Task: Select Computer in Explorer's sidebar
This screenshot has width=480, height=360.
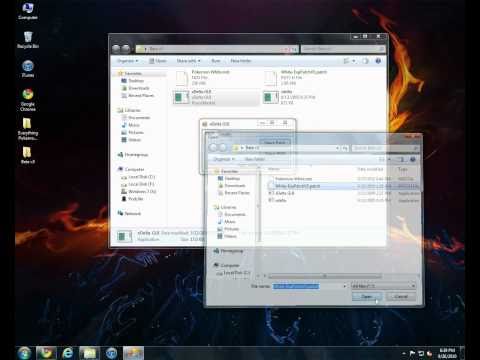Action: click(x=131, y=169)
